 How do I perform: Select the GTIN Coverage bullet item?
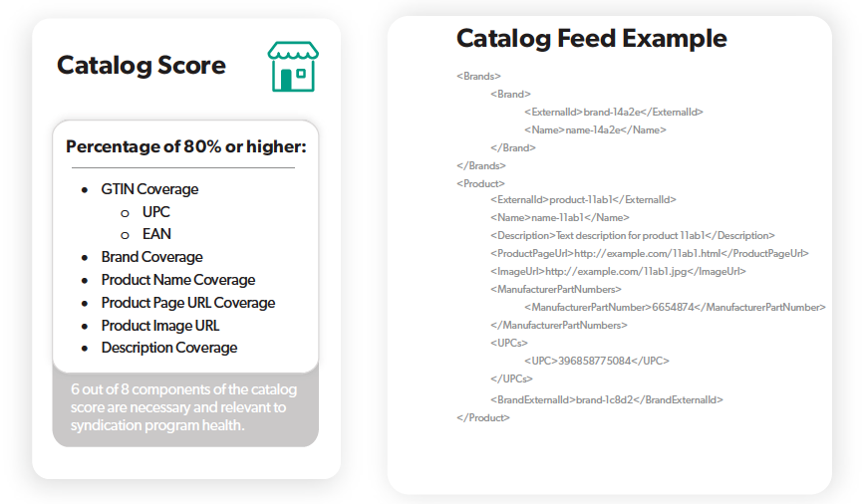pos(149,189)
